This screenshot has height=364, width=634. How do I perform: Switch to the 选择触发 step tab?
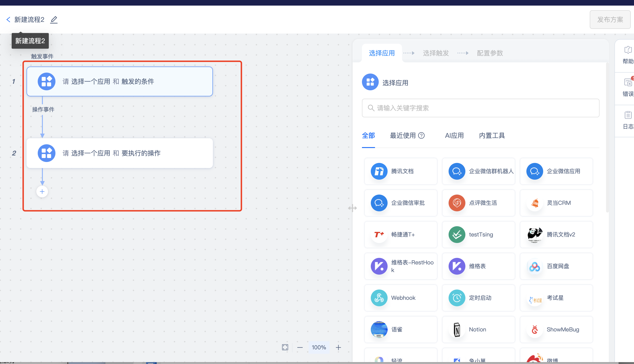tap(436, 53)
